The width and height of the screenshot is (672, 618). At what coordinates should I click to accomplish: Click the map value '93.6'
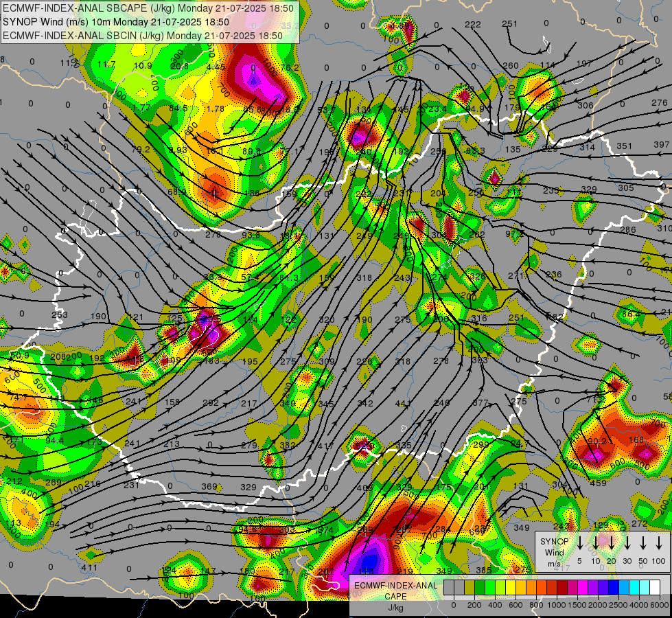[251, 235]
